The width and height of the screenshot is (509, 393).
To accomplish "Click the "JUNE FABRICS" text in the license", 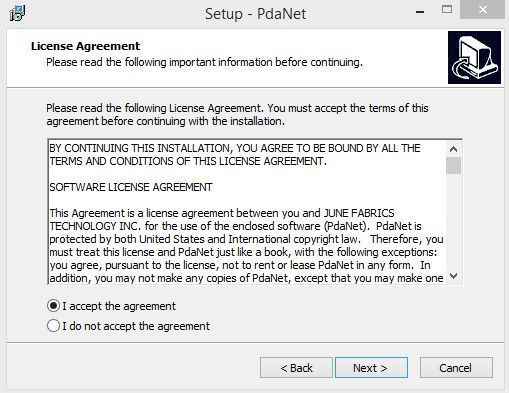I will click(x=359, y=213).
